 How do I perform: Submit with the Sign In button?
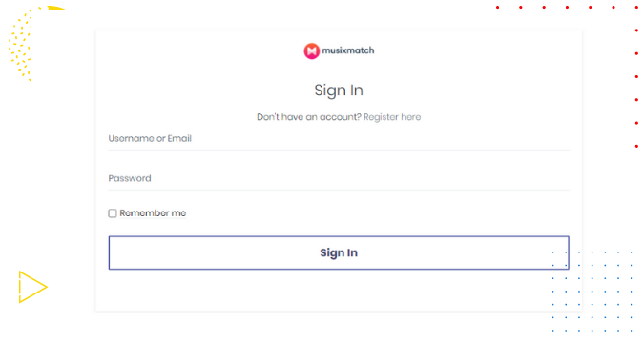tap(339, 252)
